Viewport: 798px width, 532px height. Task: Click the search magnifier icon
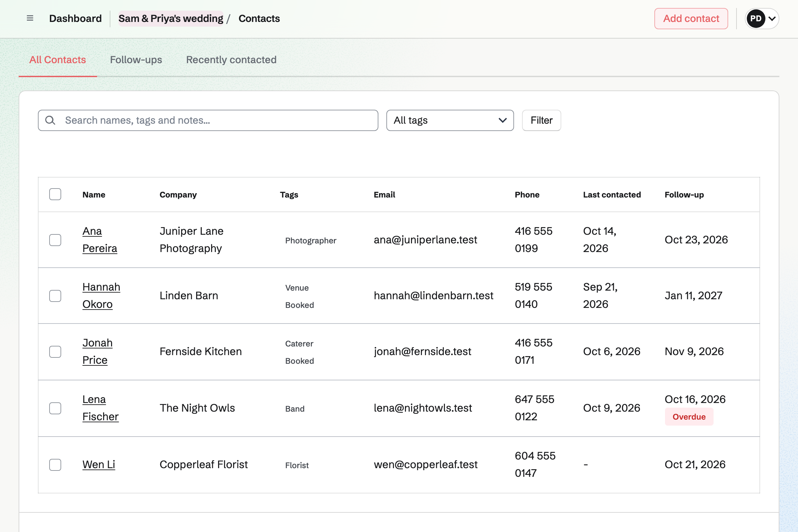[x=50, y=120]
